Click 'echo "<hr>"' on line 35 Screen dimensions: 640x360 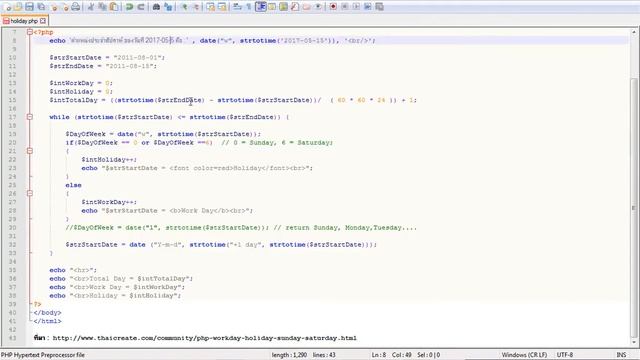tap(73, 270)
